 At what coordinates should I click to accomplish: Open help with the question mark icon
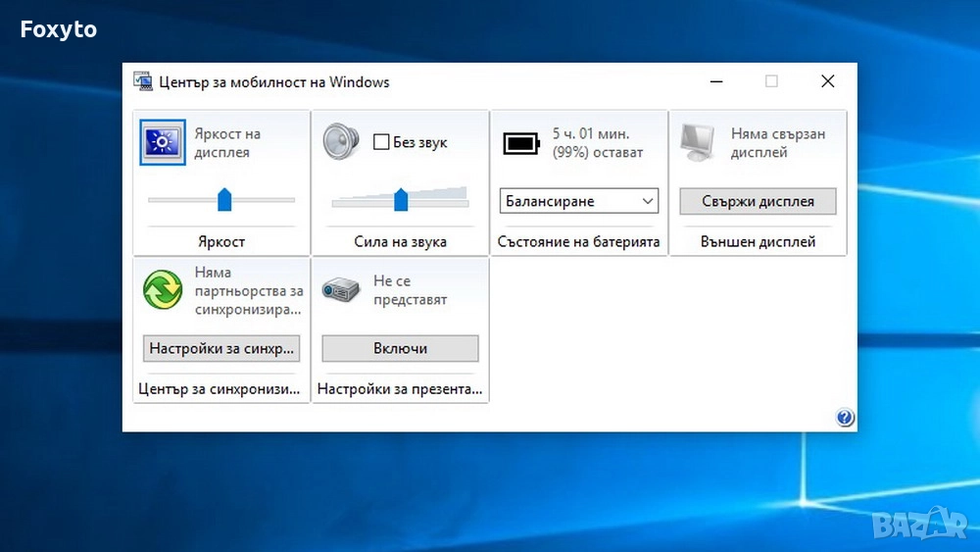tap(845, 419)
